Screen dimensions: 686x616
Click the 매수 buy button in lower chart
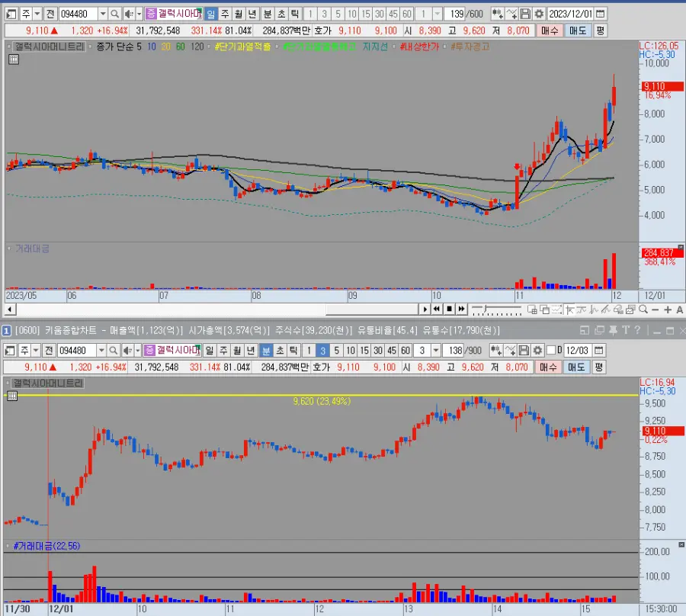click(548, 367)
